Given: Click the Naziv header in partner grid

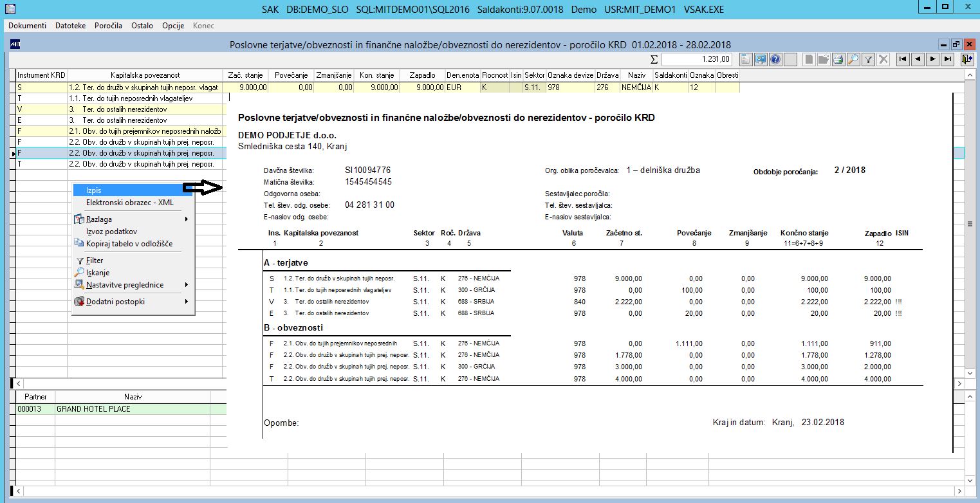Looking at the screenshot, I should click(133, 397).
